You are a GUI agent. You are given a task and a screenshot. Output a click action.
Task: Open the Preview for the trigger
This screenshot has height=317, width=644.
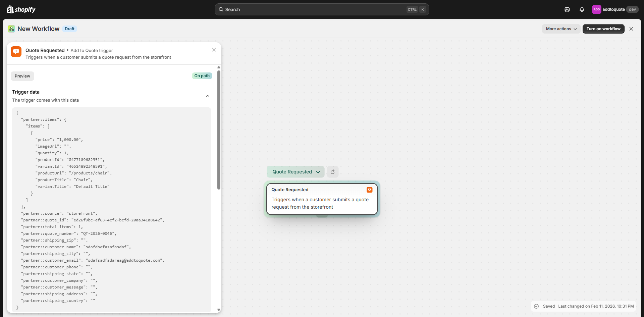(22, 76)
